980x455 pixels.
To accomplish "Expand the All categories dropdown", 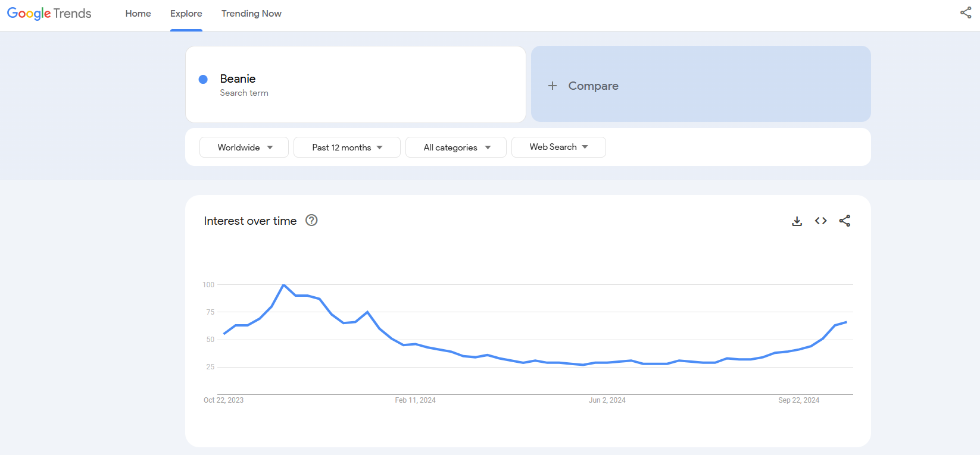I will coord(456,148).
